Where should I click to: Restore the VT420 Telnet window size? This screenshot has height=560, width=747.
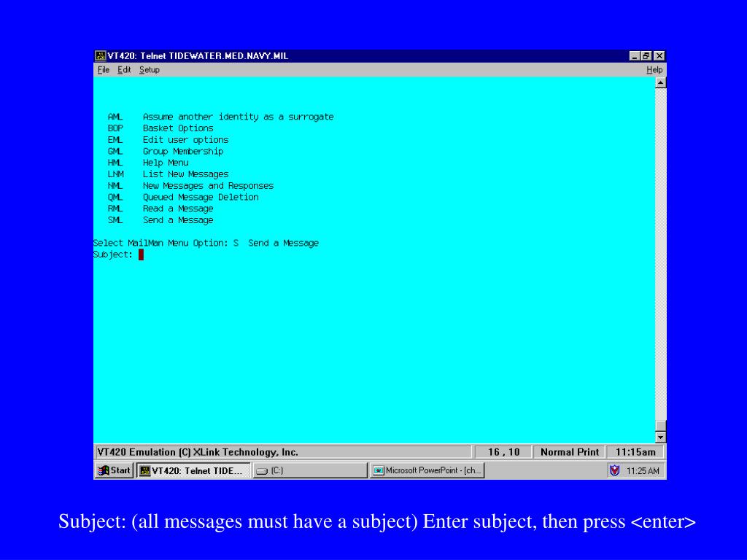(x=646, y=56)
